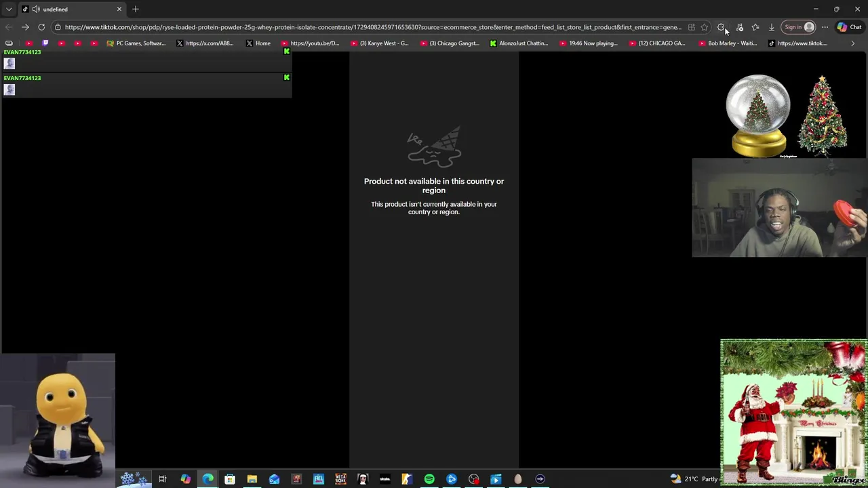Launch Copilot from the taskbar

click(x=185, y=479)
